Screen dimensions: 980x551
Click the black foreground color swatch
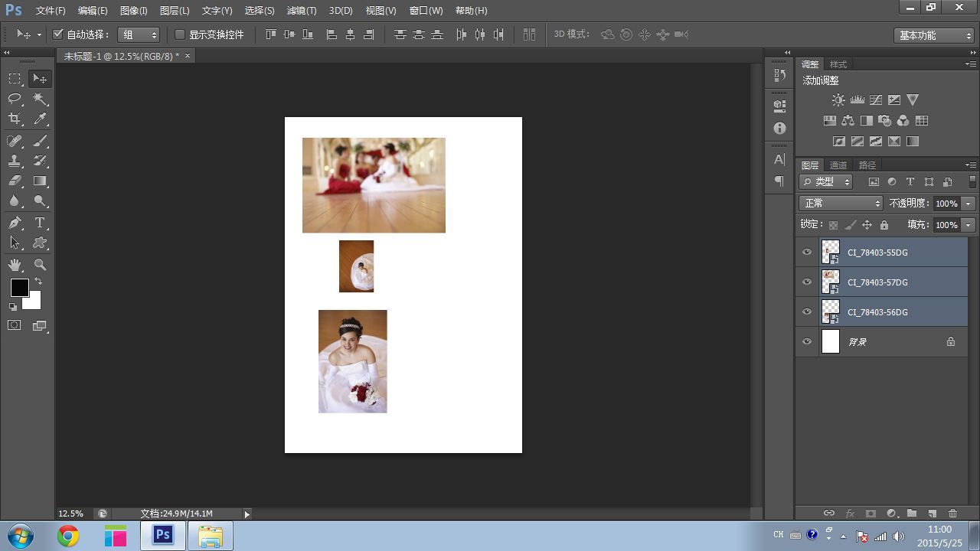coord(19,288)
